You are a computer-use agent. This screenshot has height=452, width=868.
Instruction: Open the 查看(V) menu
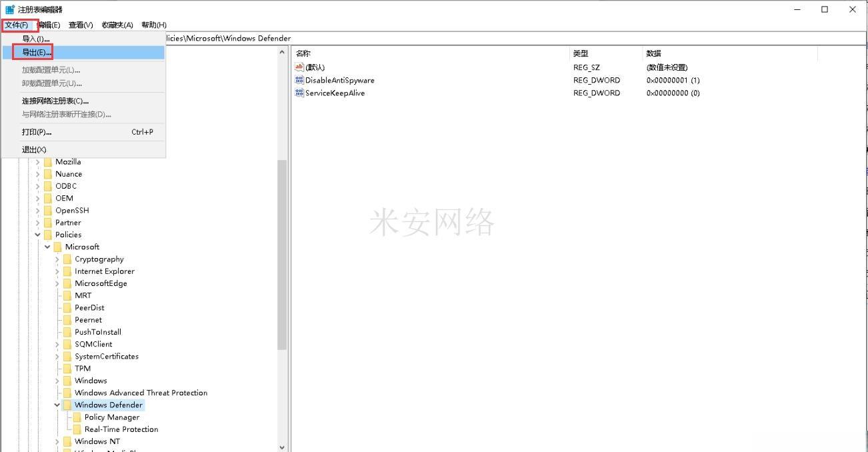[81, 25]
